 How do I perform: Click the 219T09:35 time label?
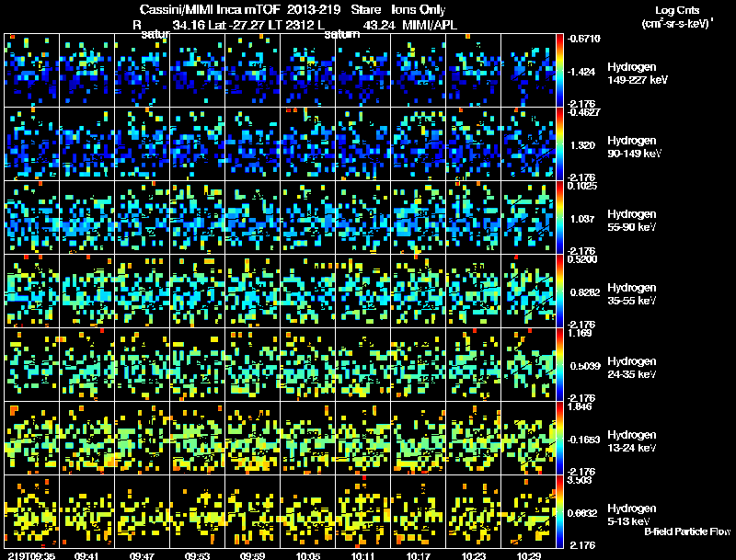coord(31,555)
